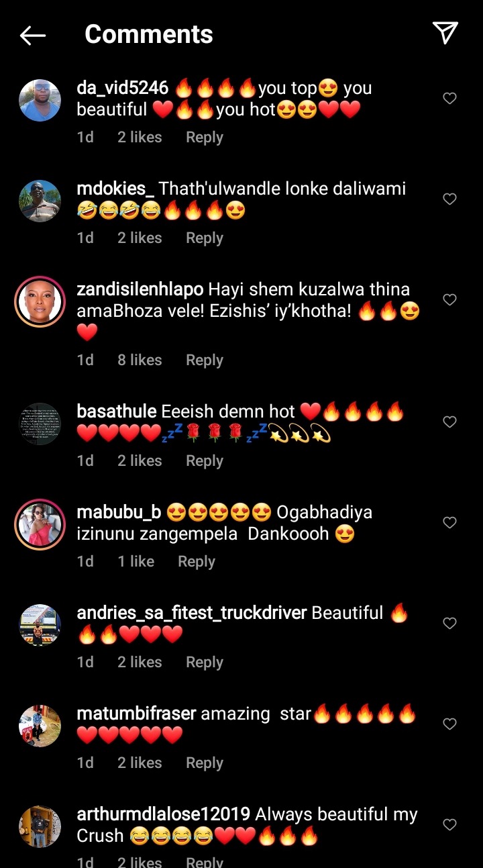This screenshot has width=483, height=868.
Task: Heart arthurmdlalose12019's comment
Action: [449, 825]
